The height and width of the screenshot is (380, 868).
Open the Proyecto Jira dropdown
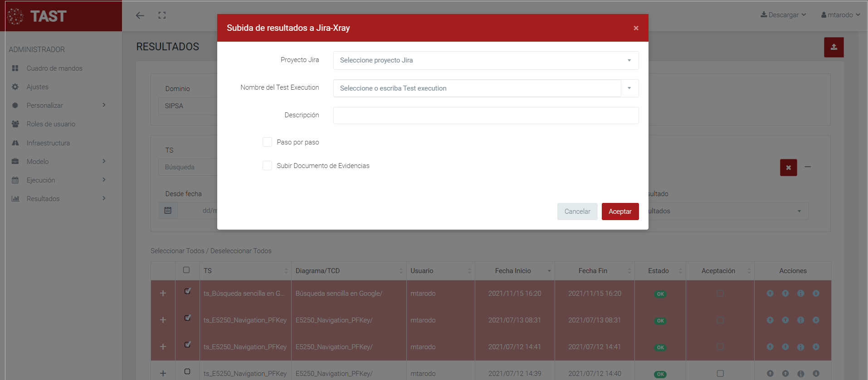[485, 60]
